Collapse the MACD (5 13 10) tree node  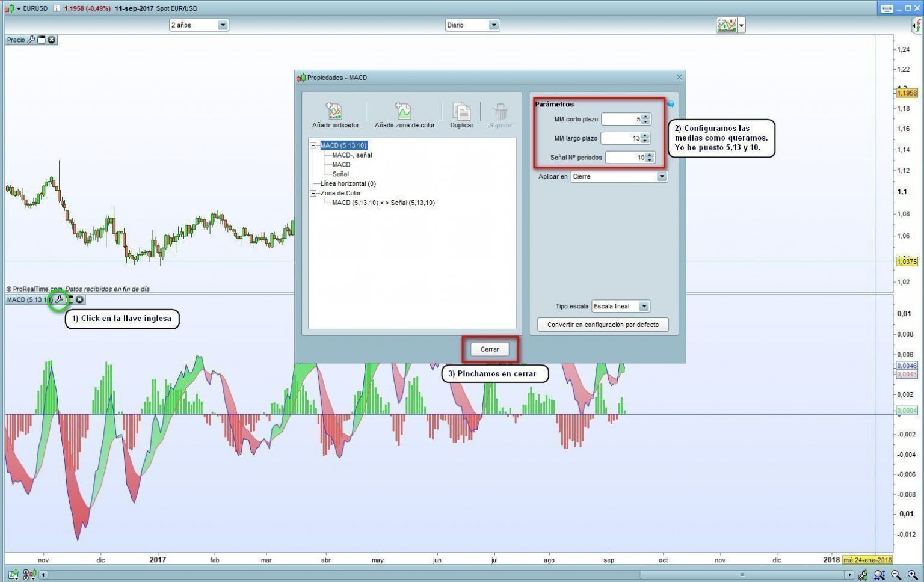tap(313, 145)
